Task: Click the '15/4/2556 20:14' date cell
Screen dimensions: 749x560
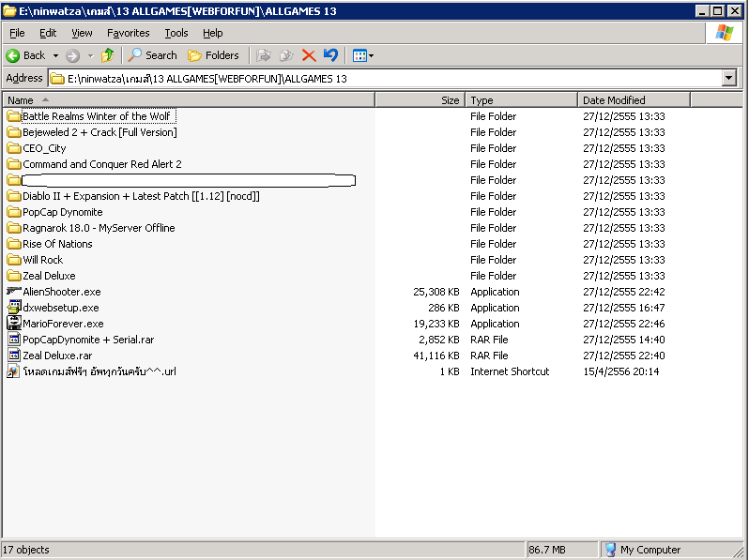Action: point(621,371)
